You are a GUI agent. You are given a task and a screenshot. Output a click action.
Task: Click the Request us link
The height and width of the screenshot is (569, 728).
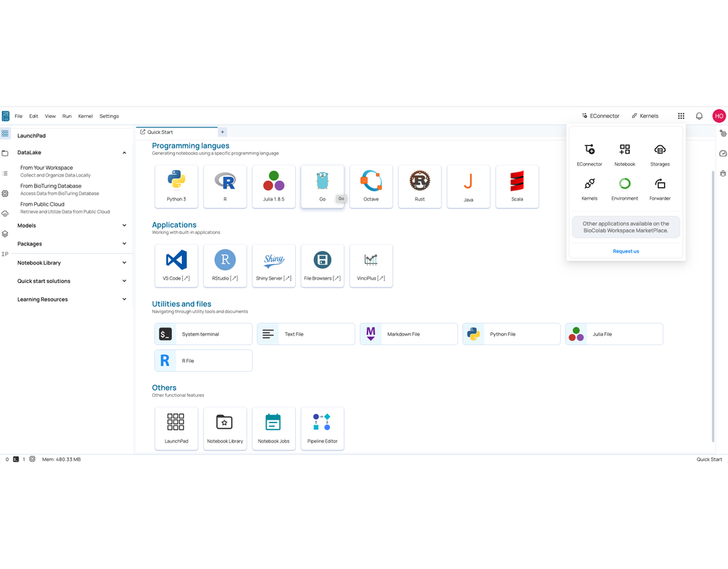pyautogui.click(x=626, y=250)
